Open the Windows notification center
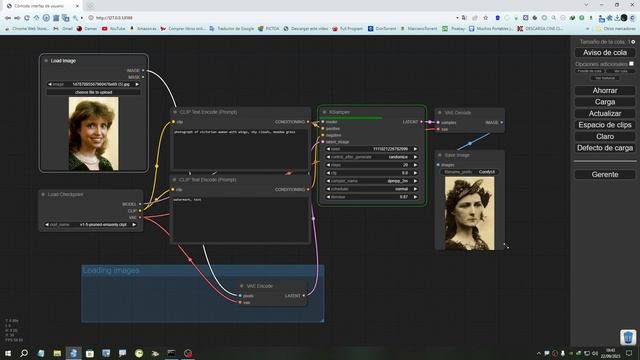This screenshot has height=360, width=640. click(x=629, y=353)
